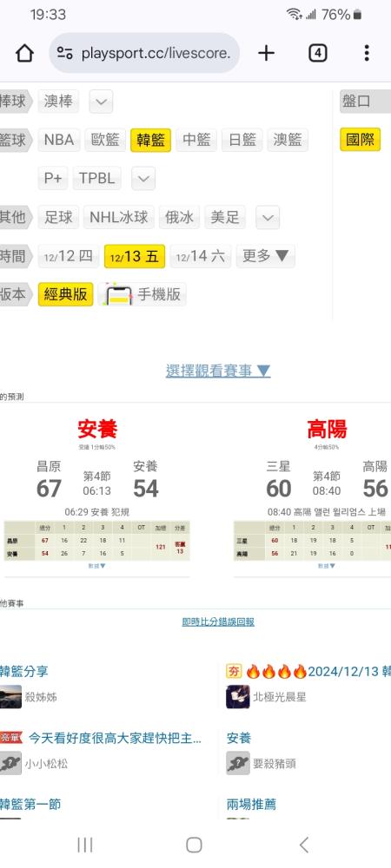Switch to 經典版 version
Image resolution: width=391 pixels, height=868 pixels.
[65, 294]
